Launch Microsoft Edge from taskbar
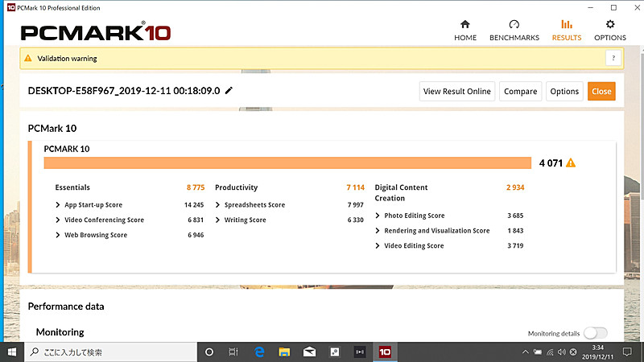 pyautogui.click(x=259, y=352)
